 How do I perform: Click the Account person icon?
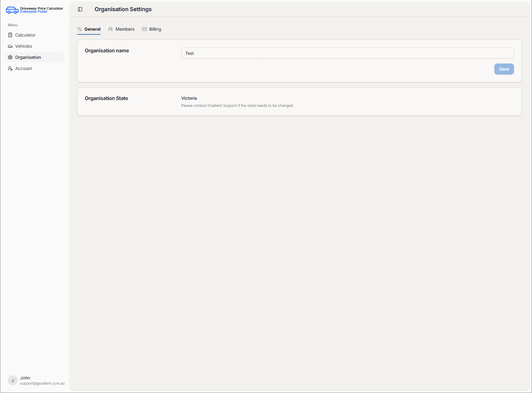(x=10, y=68)
